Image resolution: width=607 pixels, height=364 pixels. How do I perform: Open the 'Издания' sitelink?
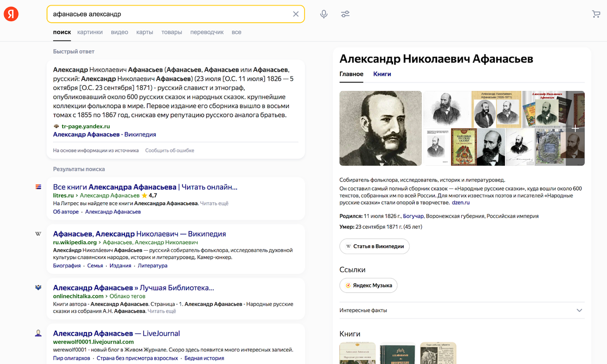coord(120,265)
